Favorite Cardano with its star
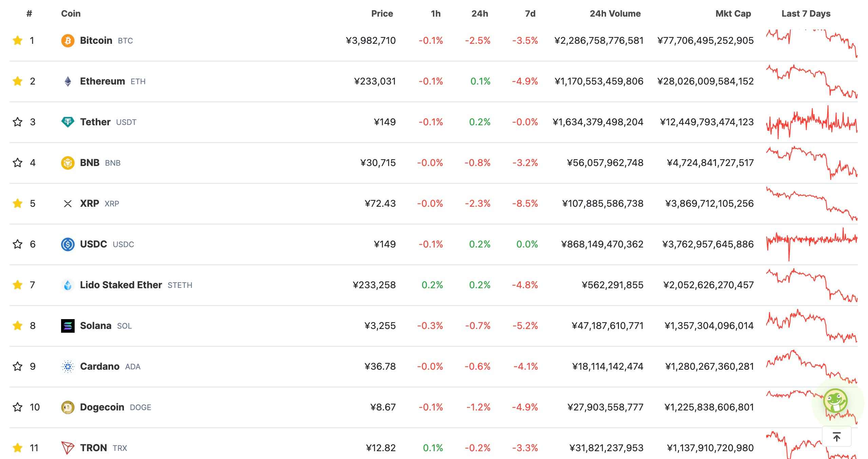 [x=18, y=367]
